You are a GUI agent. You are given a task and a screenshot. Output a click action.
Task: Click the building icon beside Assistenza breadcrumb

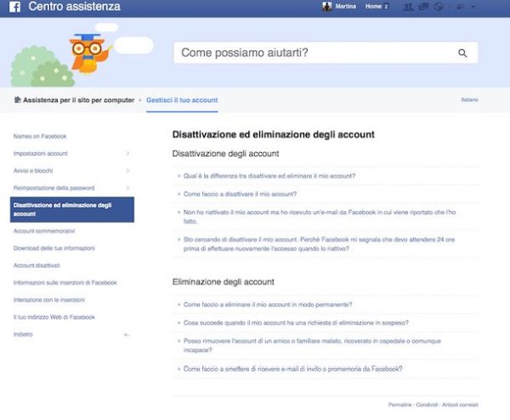(17, 100)
